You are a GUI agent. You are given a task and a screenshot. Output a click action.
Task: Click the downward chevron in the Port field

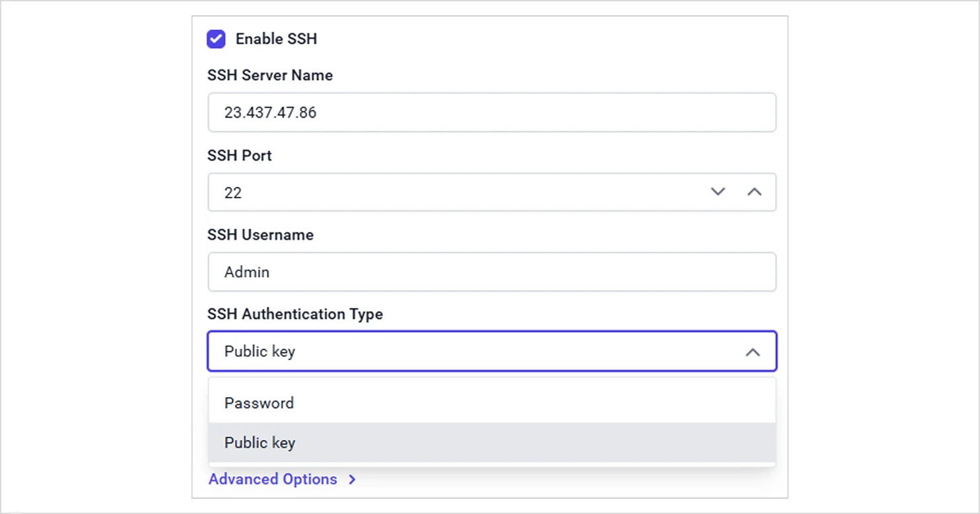click(x=718, y=192)
